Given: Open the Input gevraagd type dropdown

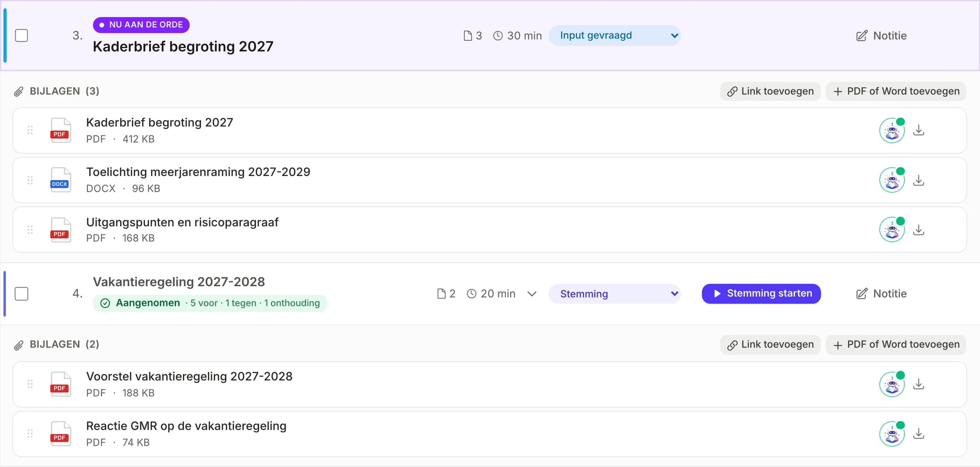Looking at the screenshot, I should 614,35.
